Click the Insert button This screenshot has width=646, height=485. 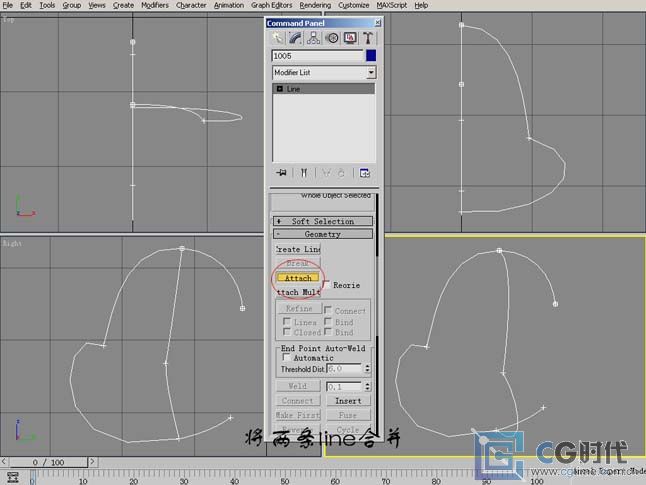(x=348, y=401)
